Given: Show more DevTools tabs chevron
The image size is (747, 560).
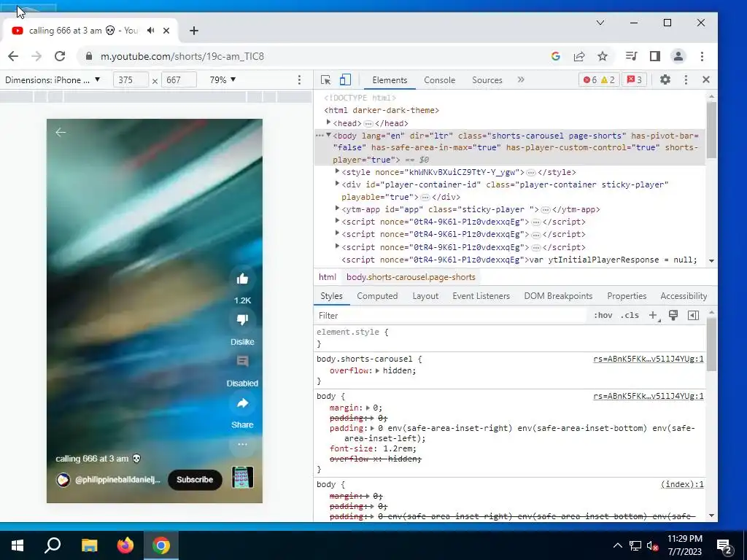Looking at the screenshot, I should pyautogui.click(x=521, y=80).
